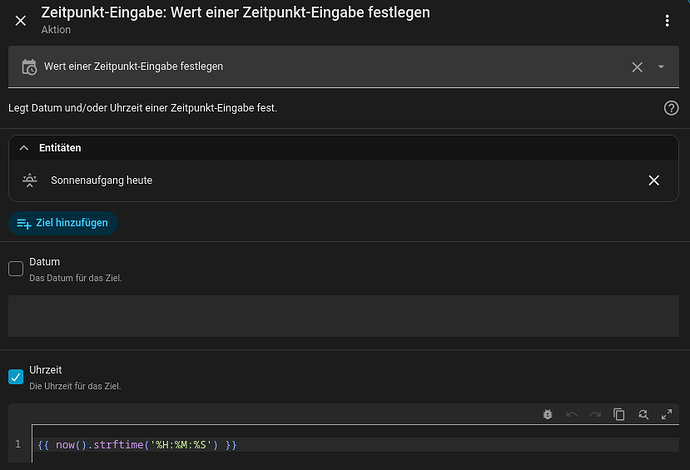The image size is (690, 470).
Task: Click the 'Uhrzeit' label
Action: coord(45,370)
